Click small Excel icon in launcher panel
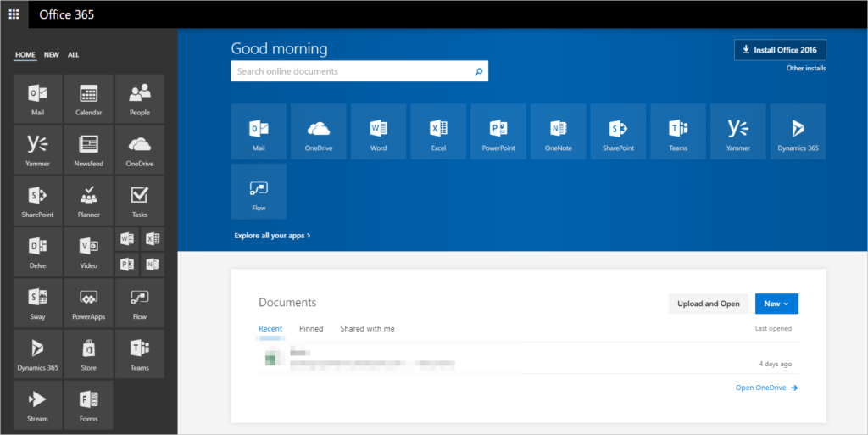Screen dimensions: 868x435 pyautogui.click(x=153, y=239)
